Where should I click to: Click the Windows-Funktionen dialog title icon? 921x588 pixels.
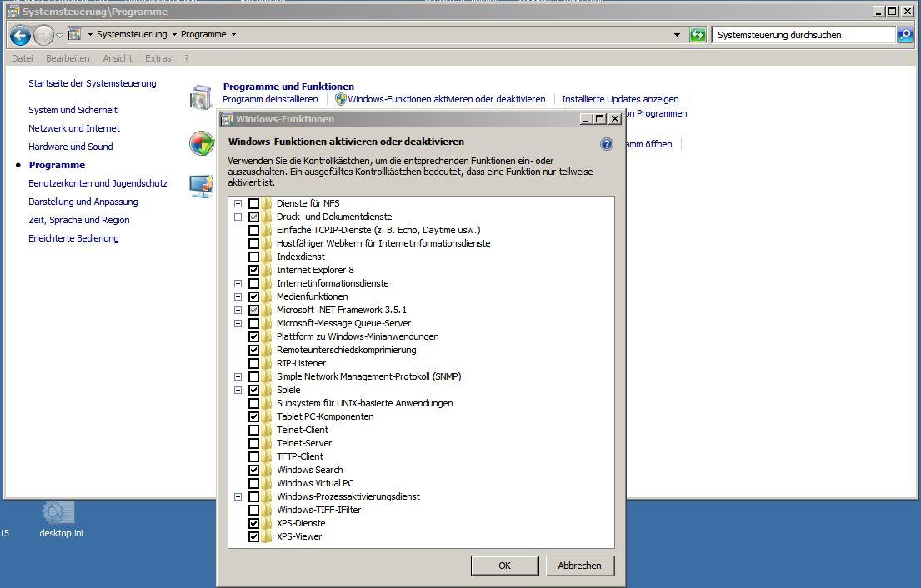[227, 119]
